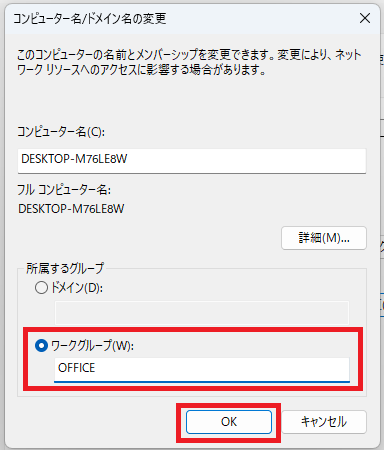Confirm changes with the OK button
This screenshot has width=384, height=450.
click(229, 422)
